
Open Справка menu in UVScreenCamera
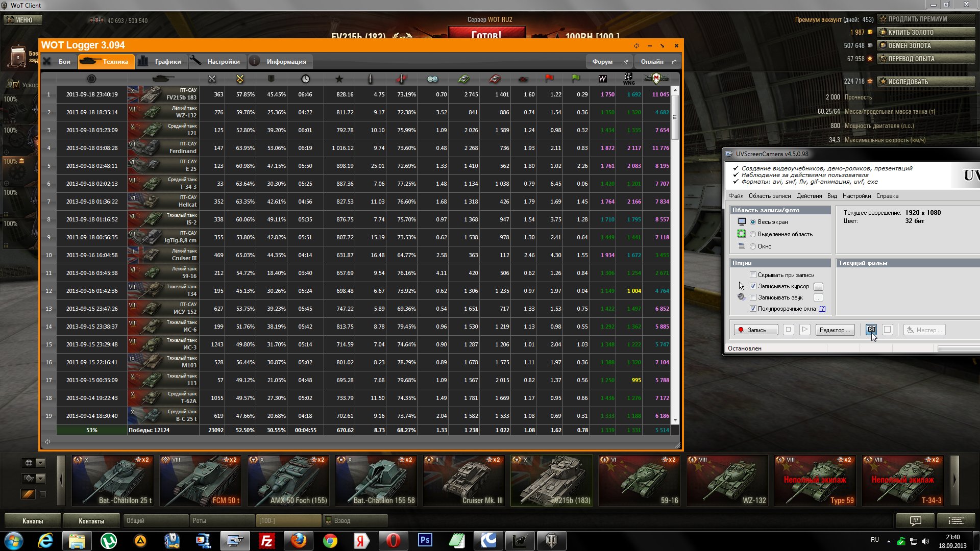point(887,196)
